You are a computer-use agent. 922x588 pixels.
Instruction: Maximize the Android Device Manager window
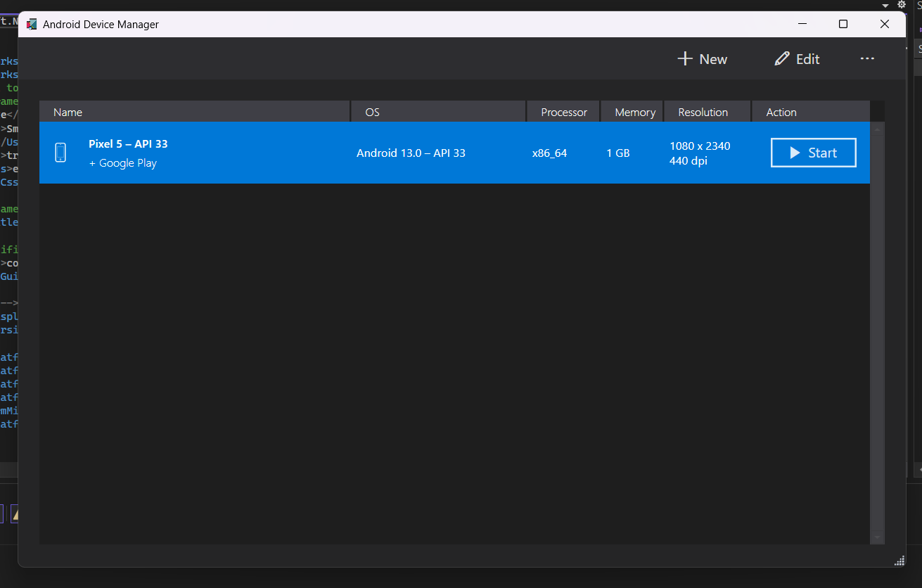843,24
